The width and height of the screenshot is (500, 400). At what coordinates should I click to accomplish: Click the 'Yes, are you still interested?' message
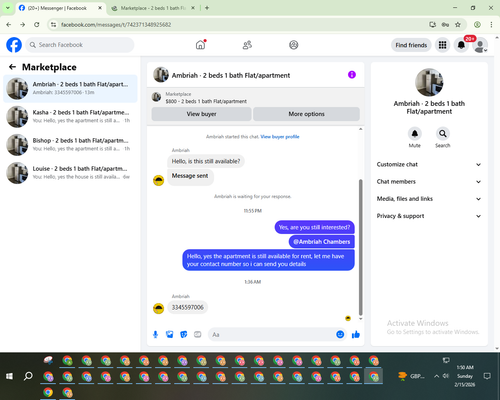click(314, 227)
